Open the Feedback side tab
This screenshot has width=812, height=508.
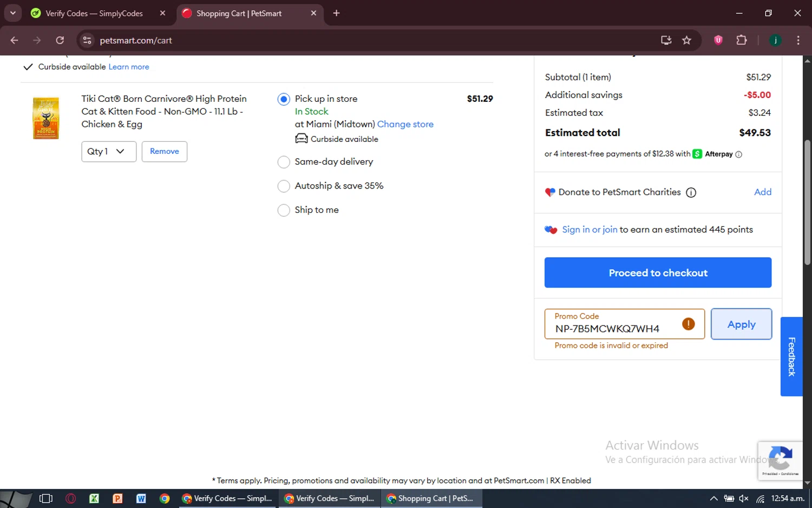click(x=791, y=356)
